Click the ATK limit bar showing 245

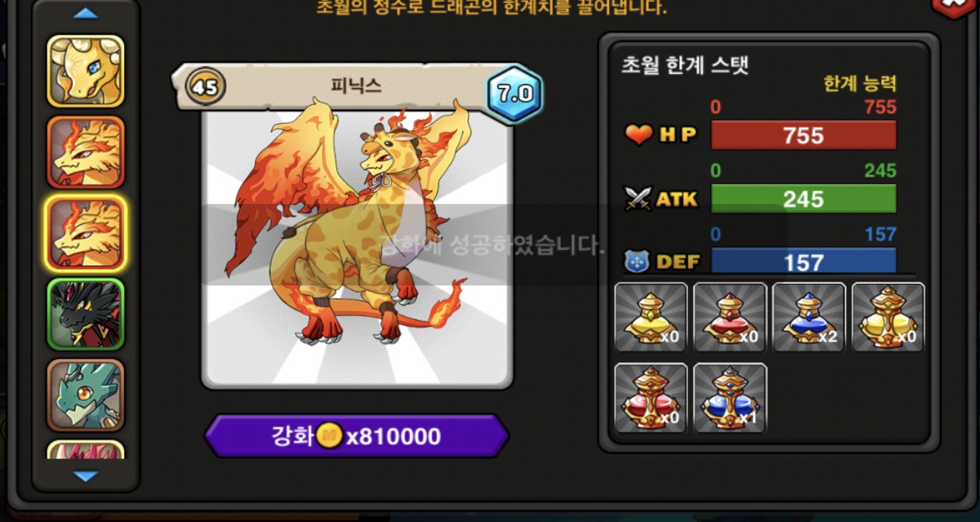(803, 199)
